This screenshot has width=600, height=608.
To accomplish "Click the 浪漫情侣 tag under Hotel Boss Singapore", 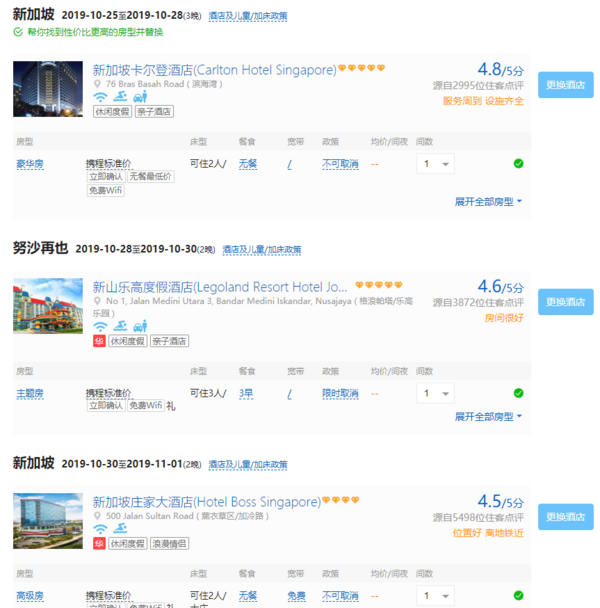I will pos(169,544).
